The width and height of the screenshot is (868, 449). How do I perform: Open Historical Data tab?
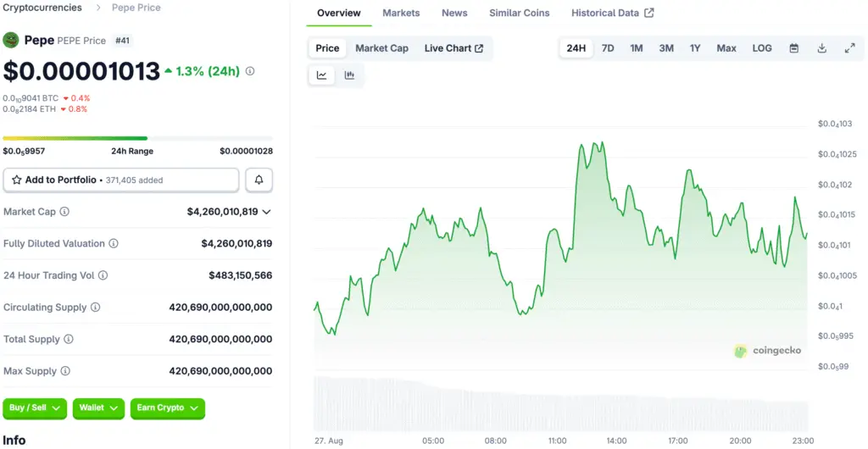pos(613,13)
